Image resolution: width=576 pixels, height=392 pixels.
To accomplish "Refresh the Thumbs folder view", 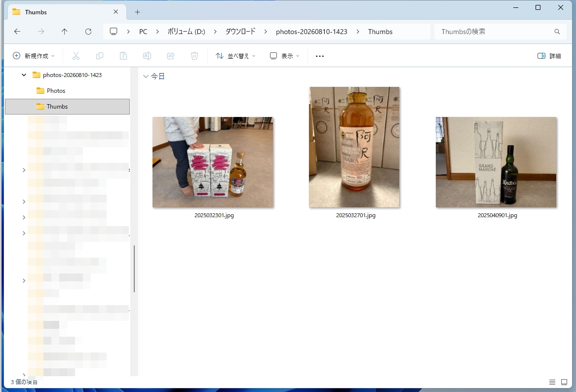I will [88, 32].
